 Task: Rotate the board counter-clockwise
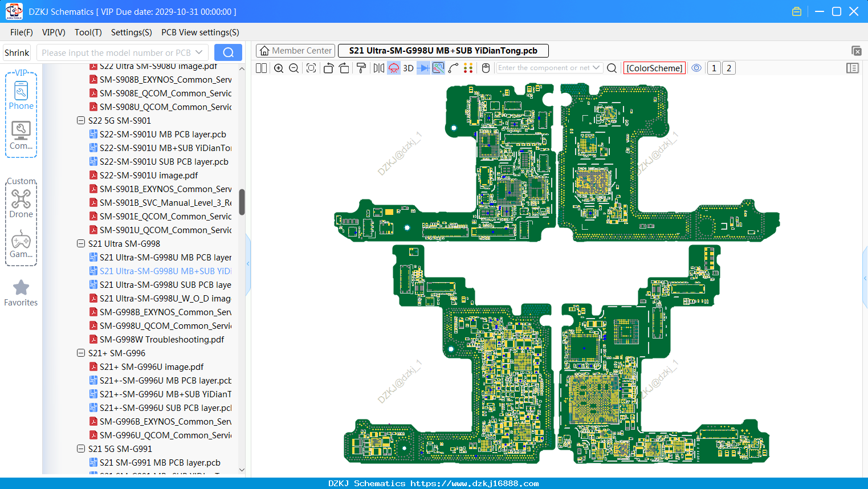pyautogui.click(x=328, y=68)
